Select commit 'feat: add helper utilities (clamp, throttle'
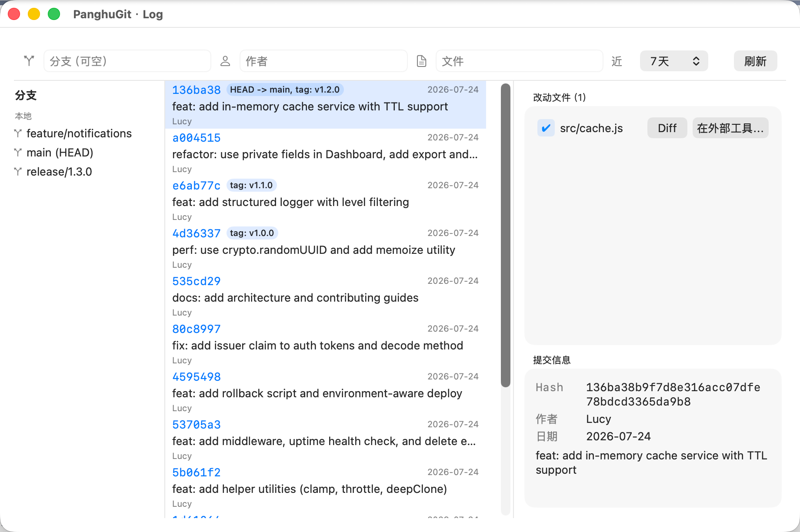 tap(325, 487)
